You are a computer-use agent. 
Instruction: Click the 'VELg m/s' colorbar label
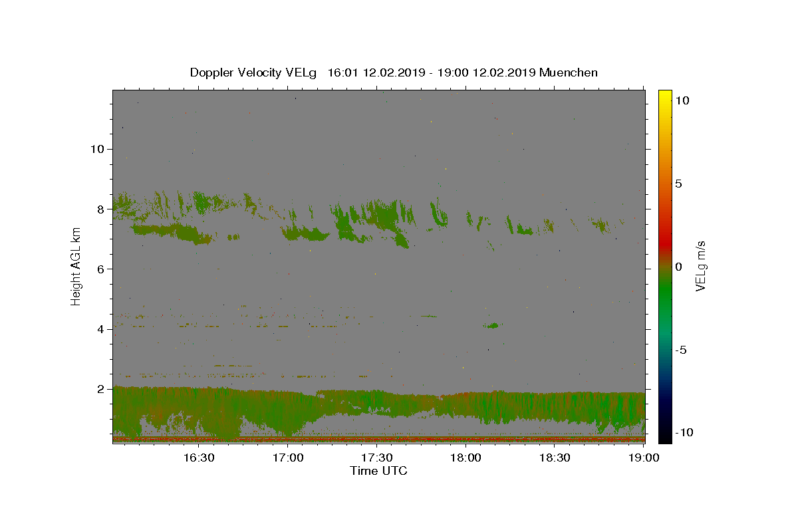click(x=700, y=266)
